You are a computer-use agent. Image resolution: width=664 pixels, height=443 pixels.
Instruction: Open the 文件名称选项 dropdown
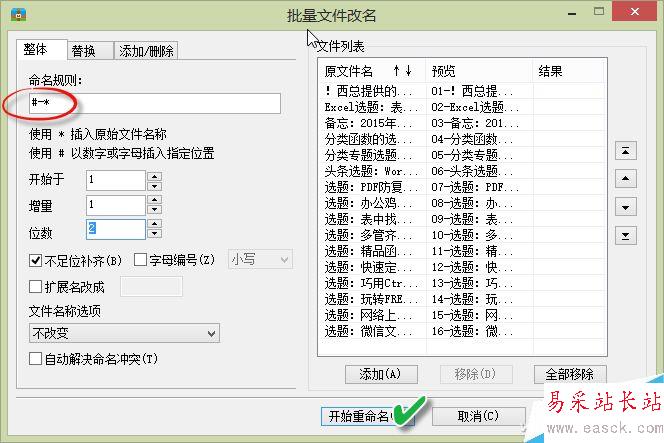(124, 333)
